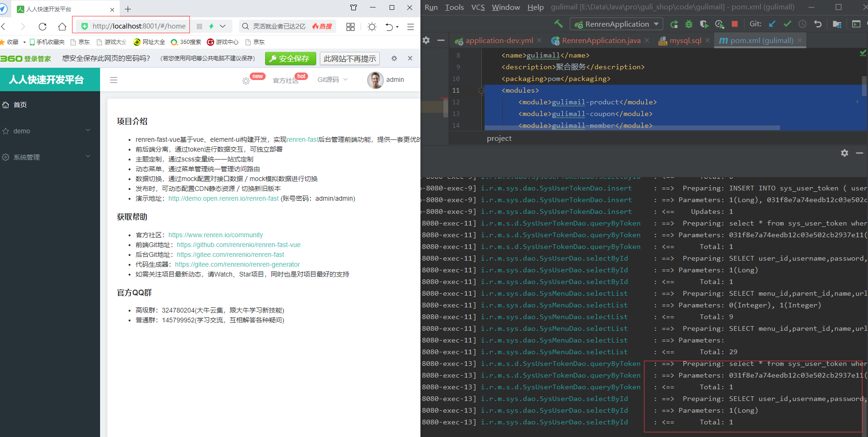The image size is (868, 437).
Task: Click the Git update project arrow
Action: [772, 24]
